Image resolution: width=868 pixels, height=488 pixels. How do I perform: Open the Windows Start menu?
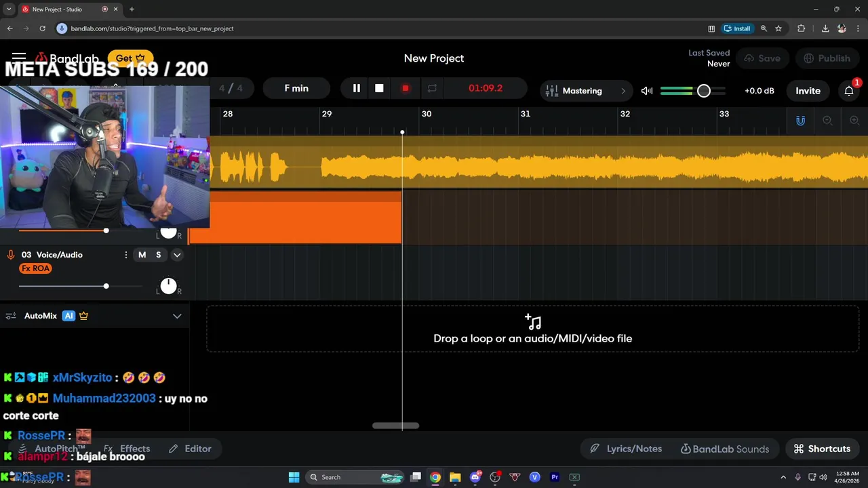pyautogui.click(x=294, y=477)
